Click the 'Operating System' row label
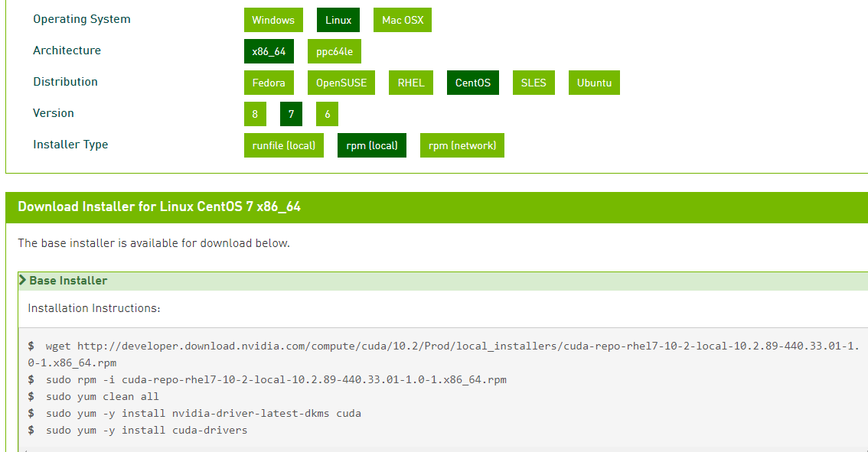 [x=82, y=19]
